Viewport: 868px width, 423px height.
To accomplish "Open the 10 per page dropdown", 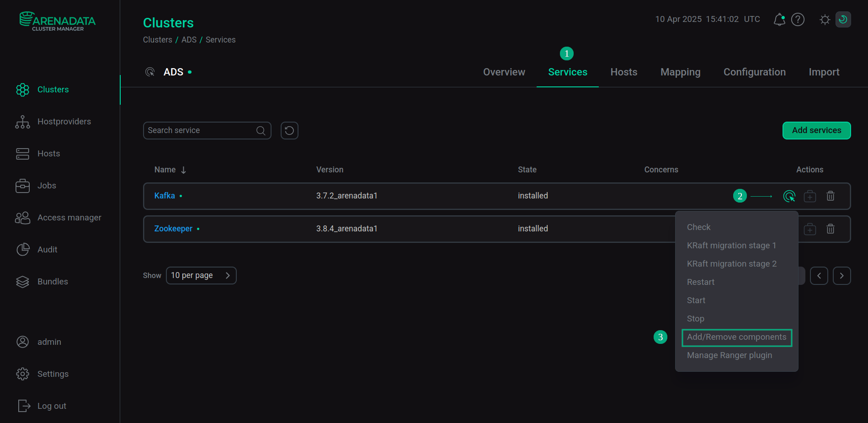I will pyautogui.click(x=201, y=276).
